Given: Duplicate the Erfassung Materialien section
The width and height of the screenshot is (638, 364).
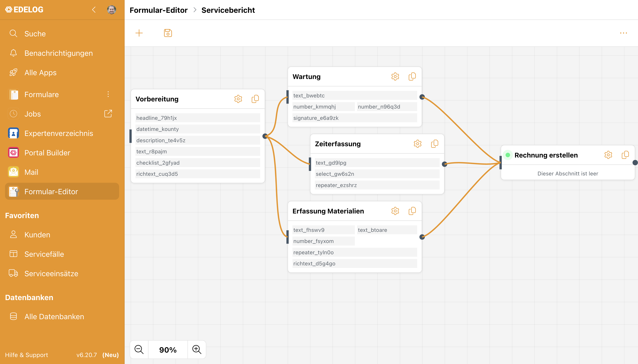Looking at the screenshot, I should (x=412, y=211).
